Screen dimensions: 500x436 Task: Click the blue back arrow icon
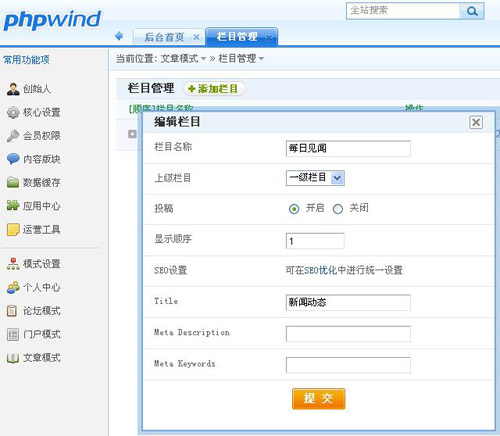pyautogui.click(x=119, y=36)
